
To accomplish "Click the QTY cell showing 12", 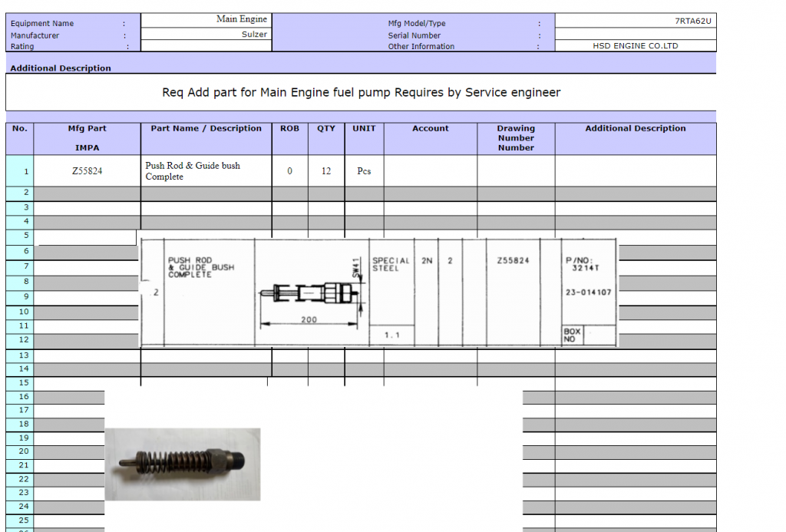I will [x=326, y=171].
